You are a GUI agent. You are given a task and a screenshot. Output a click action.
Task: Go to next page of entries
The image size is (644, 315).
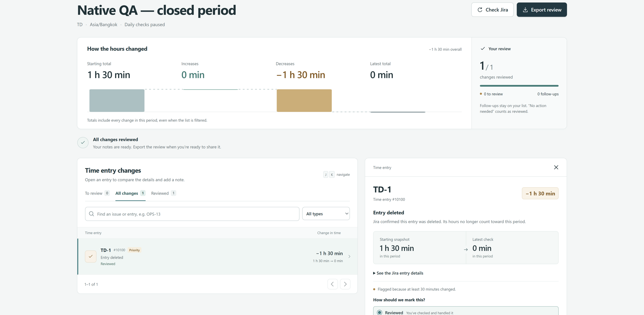click(345, 284)
